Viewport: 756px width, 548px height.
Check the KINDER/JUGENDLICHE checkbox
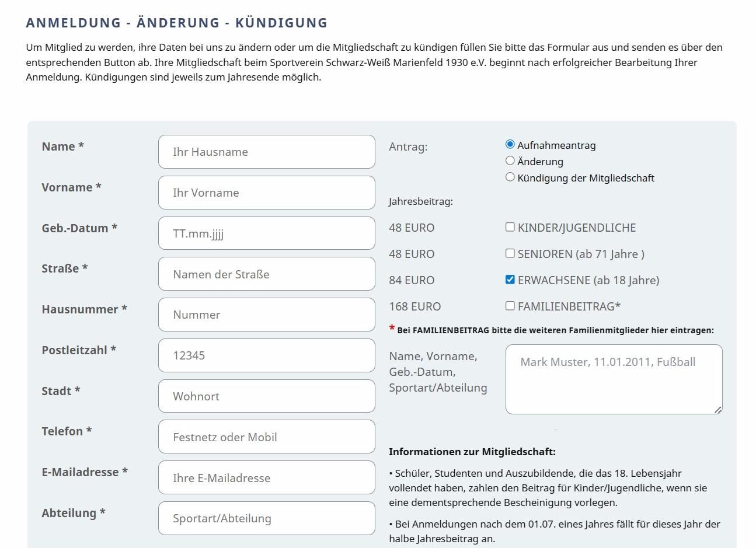[510, 227]
